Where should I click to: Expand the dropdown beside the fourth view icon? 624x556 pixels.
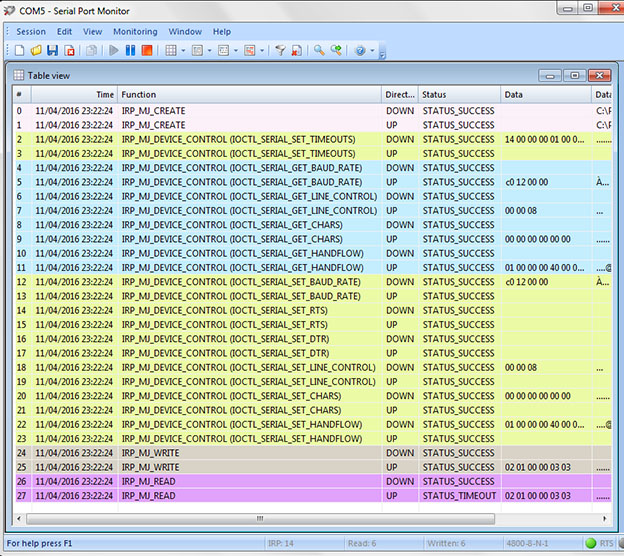tap(262, 51)
